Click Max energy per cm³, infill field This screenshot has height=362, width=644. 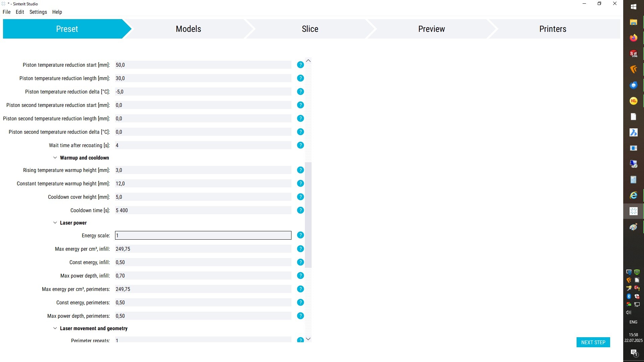(x=203, y=249)
